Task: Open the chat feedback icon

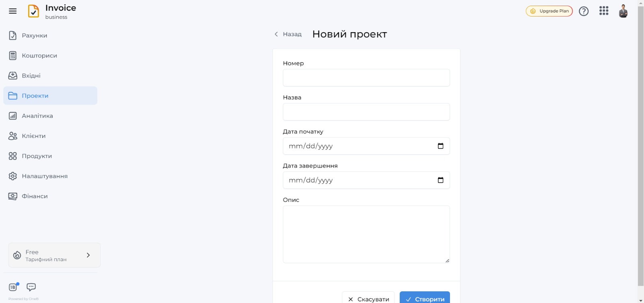Action: 31,287
